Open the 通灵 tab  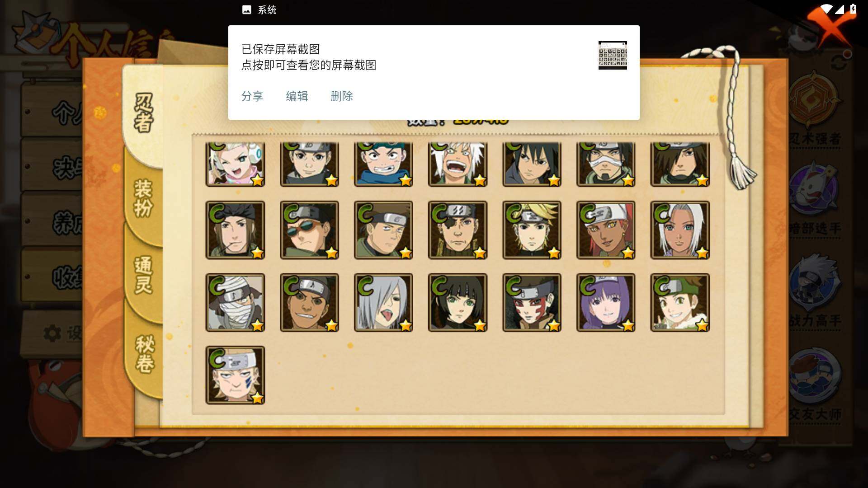(x=144, y=276)
